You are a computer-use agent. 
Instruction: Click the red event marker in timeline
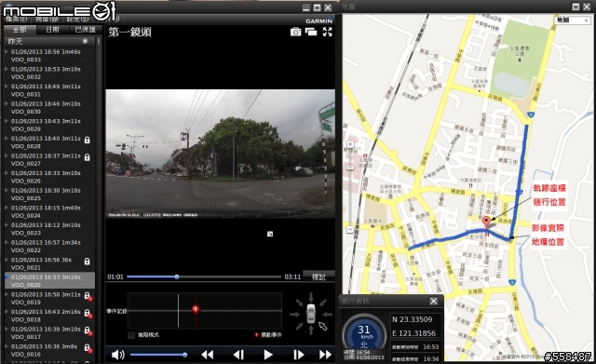coord(196,309)
